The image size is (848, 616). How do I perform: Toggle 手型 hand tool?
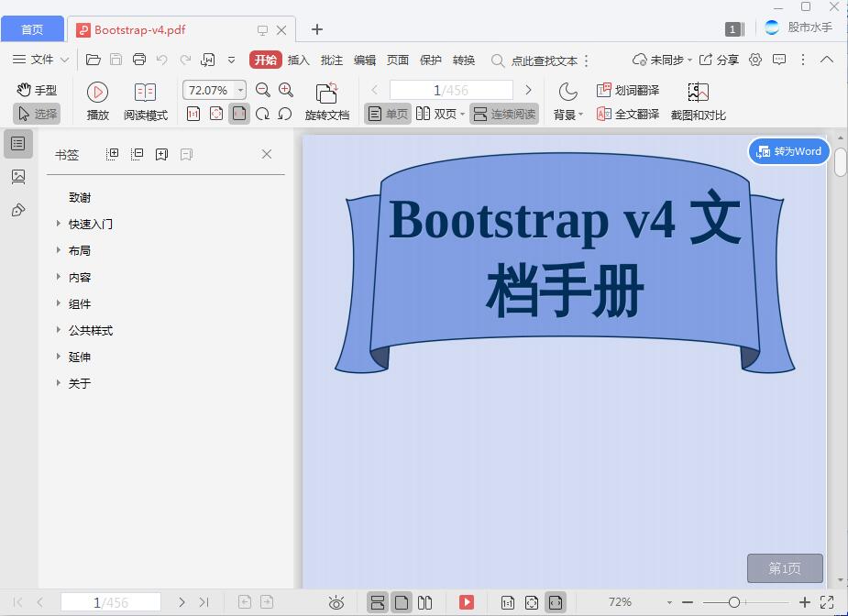click(x=37, y=90)
